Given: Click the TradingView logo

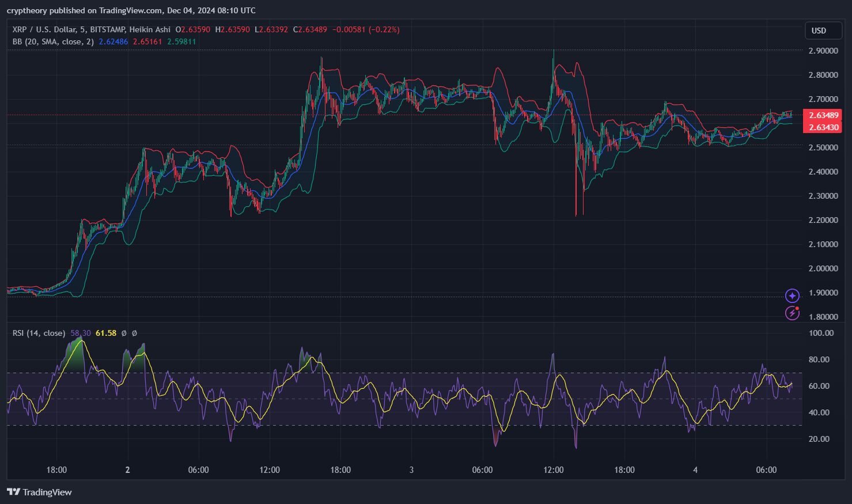Looking at the screenshot, I should pyautogui.click(x=39, y=492).
